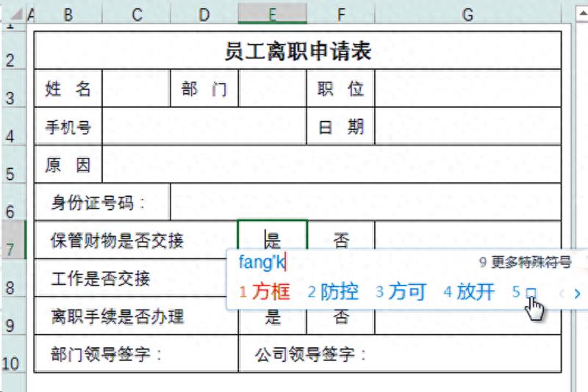This screenshot has height=392, width=588.
Task: Select row 6 header
Action: [x=13, y=202]
